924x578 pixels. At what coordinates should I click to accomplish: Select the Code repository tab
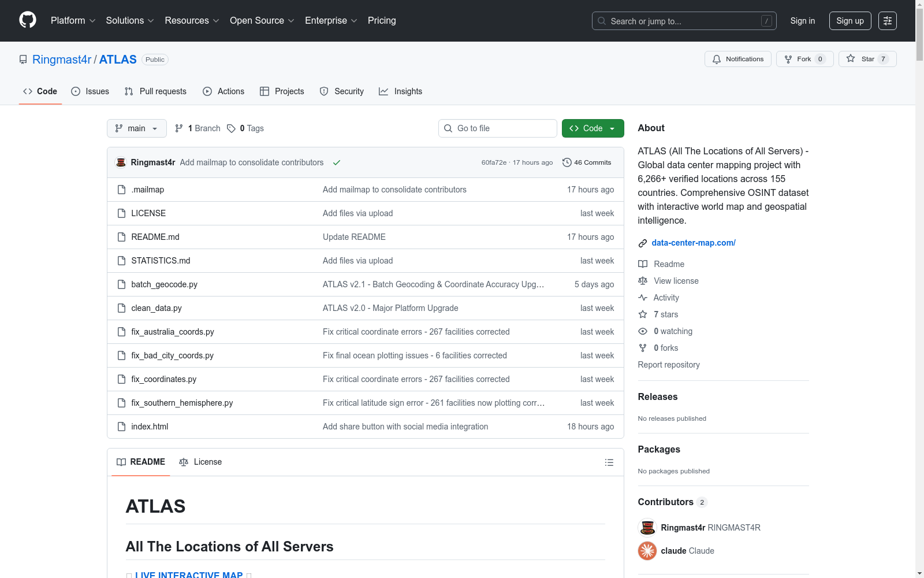pos(40,91)
